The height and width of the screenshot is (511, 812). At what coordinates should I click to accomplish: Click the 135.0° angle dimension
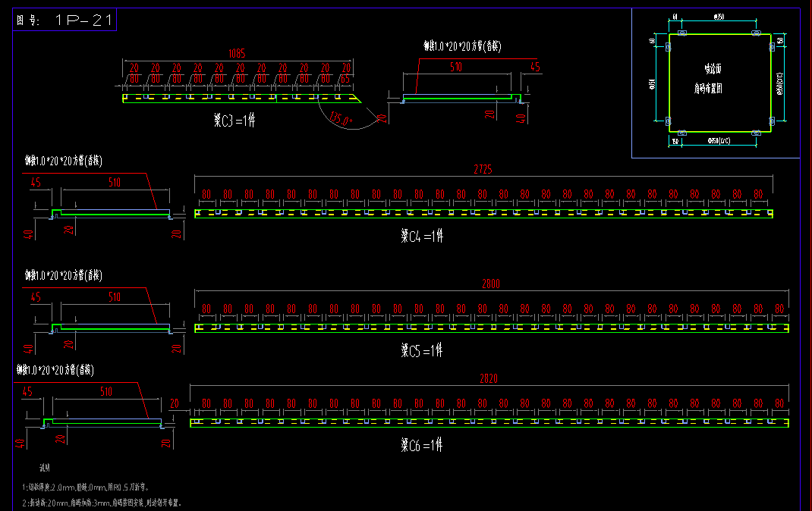coord(341,120)
